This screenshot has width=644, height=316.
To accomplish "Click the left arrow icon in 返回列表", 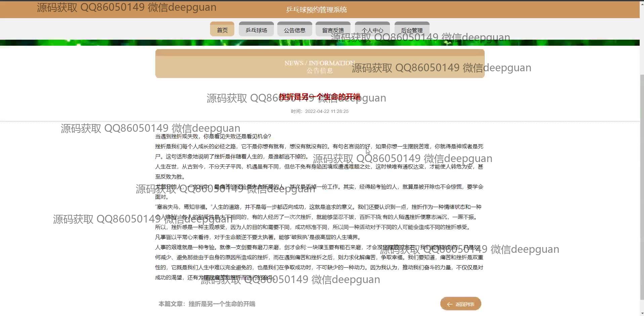I will 449,304.
